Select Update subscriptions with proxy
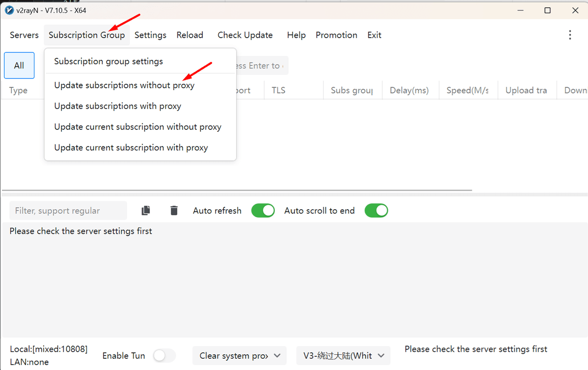 [x=140, y=106]
